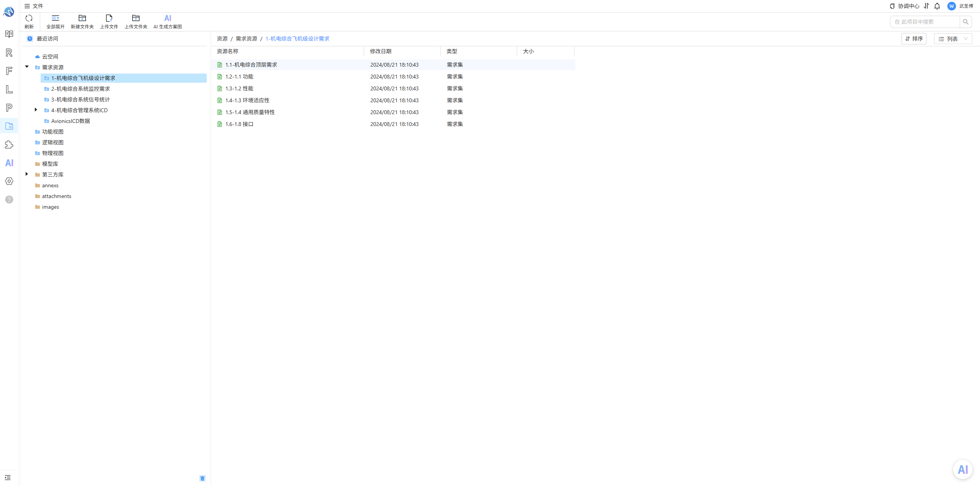Open the P module in left sidebar
Image resolution: width=980 pixels, height=486 pixels.
click(x=9, y=108)
